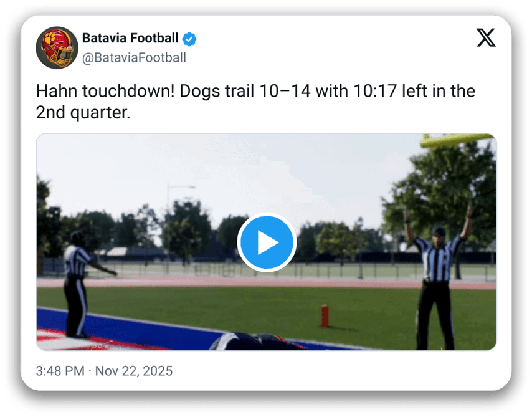Image resolution: width=532 pixels, height=417 pixels.
Task: Play the touchdown video
Action: point(266,242)
